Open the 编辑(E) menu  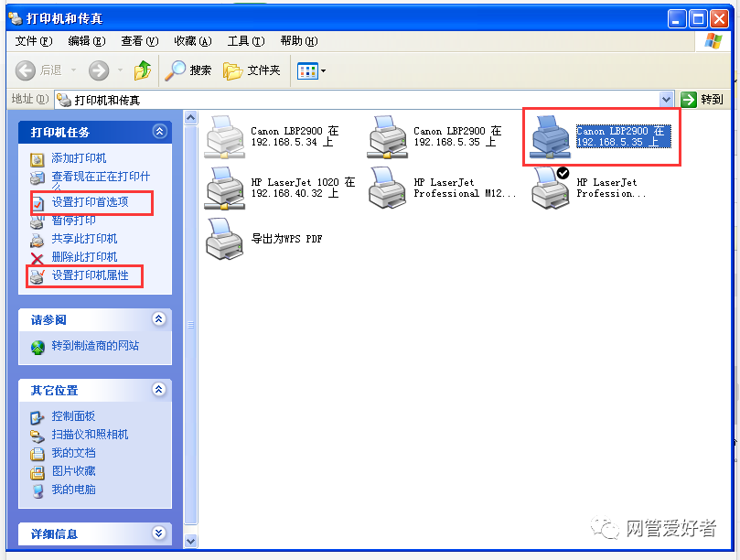click(87, 41)
